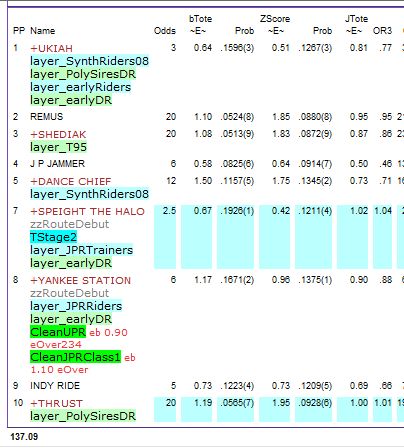Select the Name column header

[x=43, y=31]
